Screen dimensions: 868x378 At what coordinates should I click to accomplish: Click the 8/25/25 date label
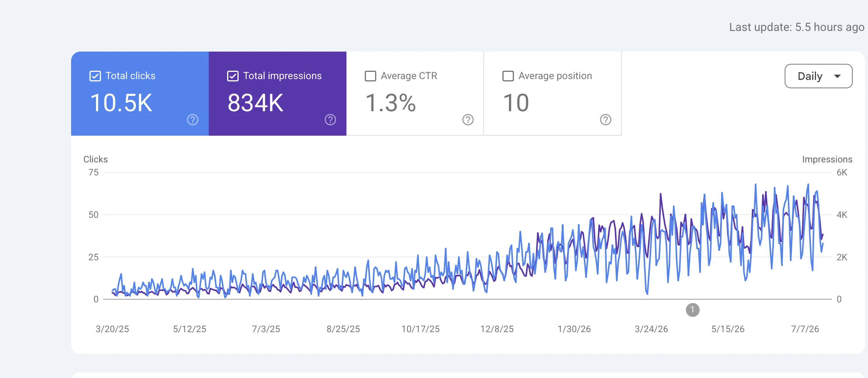click(x=343, y=329)
